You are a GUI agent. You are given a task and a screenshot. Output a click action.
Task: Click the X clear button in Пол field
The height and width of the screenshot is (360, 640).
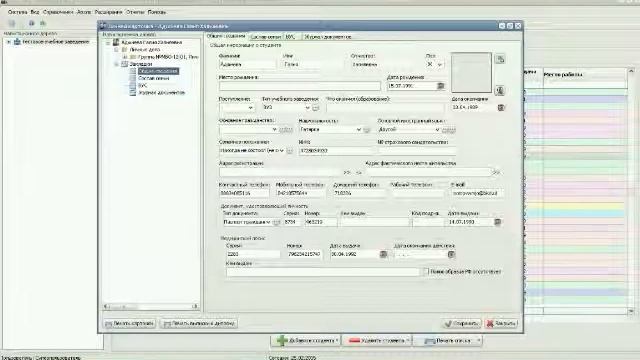(x=429, y=64)
